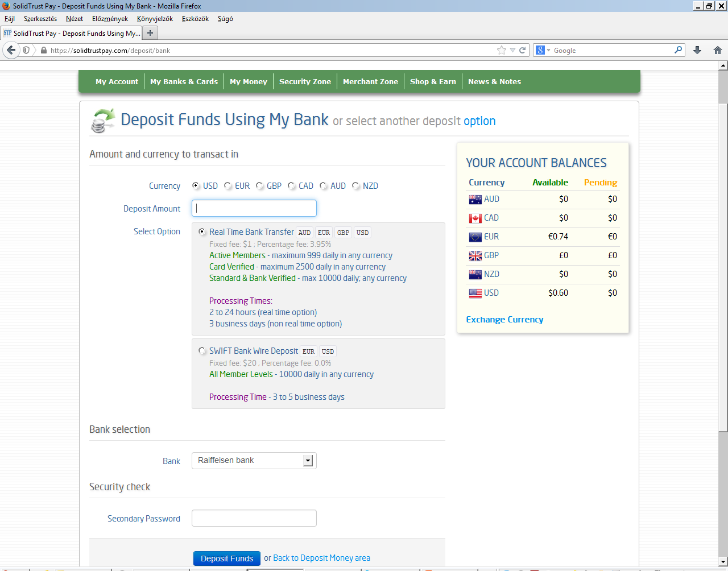This screenshot has width=728, height=571.
Task: Switch to SolidTrust Pay browser tab
Action: (x=71, y=33)
